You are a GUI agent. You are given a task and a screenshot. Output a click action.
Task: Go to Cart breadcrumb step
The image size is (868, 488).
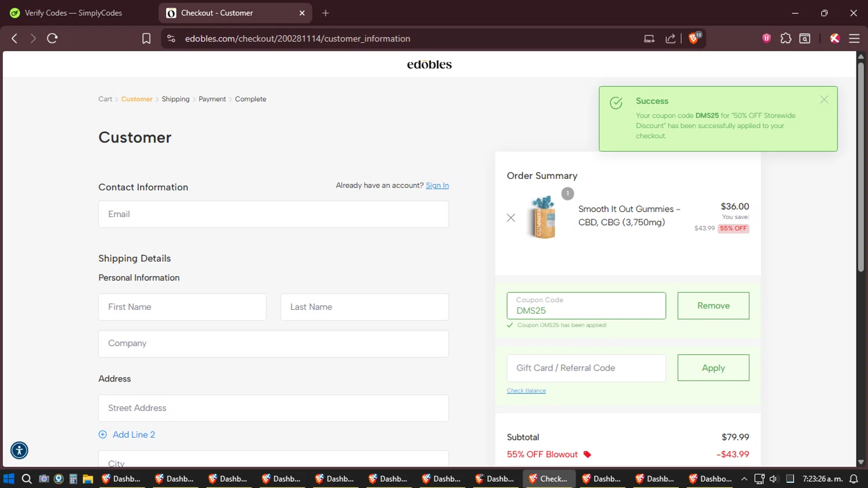[x=105, y=99]
